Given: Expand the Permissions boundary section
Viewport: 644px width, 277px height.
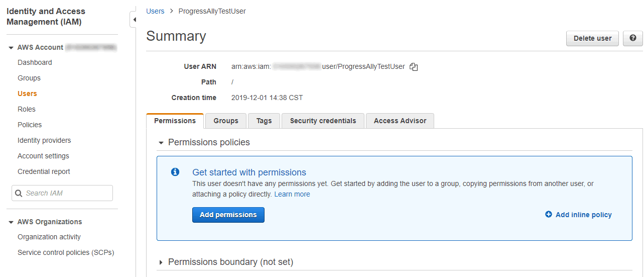Looking at the screenshot, I should pyautogui.click(x=161, y=262).
